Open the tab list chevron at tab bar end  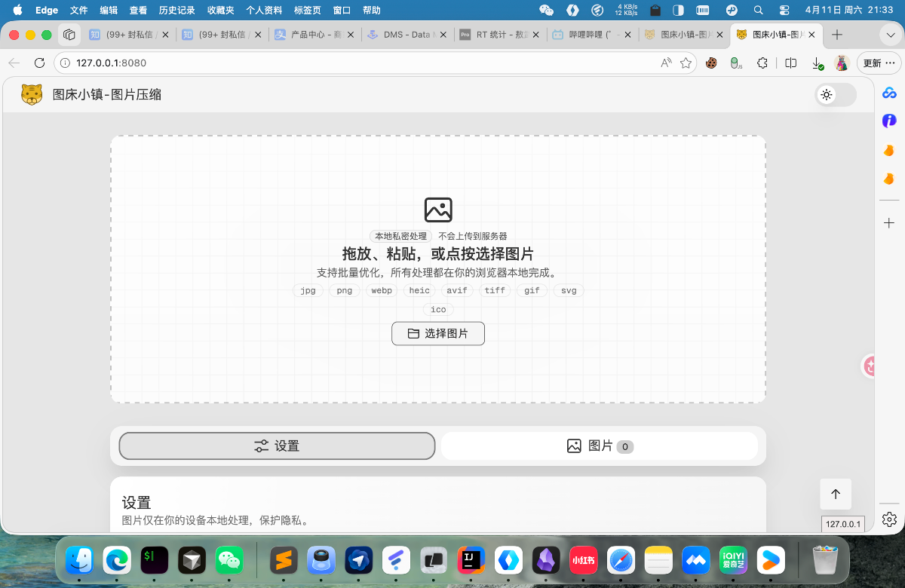[x=890, y=35]
